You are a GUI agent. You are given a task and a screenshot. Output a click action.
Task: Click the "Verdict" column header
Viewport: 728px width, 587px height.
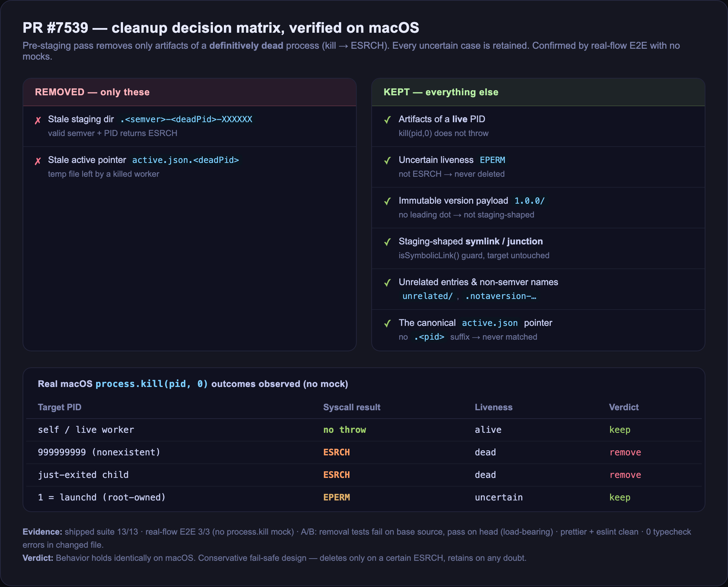click(x=624, y=407)
